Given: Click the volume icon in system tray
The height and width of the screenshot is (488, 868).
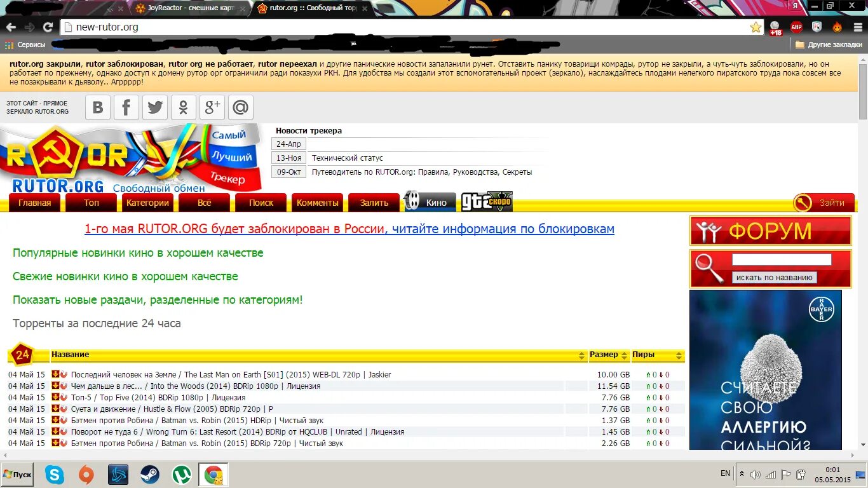Looking at the screenshot, I should (756, 474).
